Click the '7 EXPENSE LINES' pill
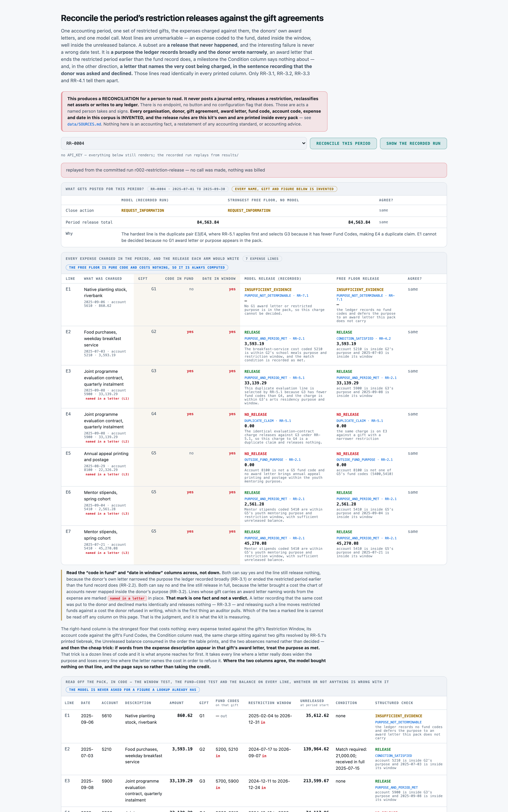This screenshot has width=508, height=812. pos(262,259)
